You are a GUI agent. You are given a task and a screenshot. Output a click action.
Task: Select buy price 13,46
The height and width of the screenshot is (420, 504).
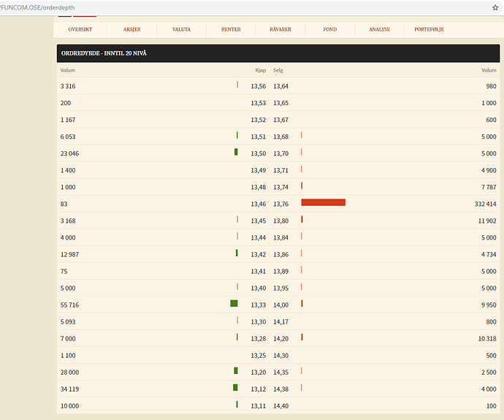[x=259, y=204]
